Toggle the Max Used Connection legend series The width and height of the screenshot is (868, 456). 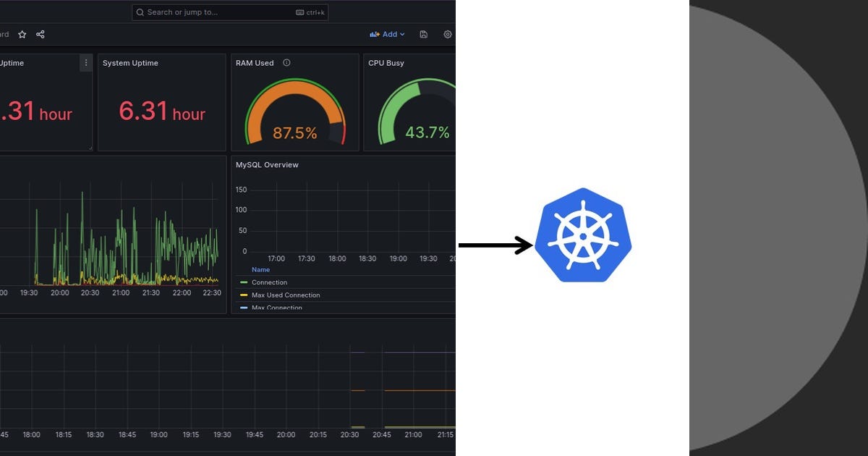coord(286,295)
